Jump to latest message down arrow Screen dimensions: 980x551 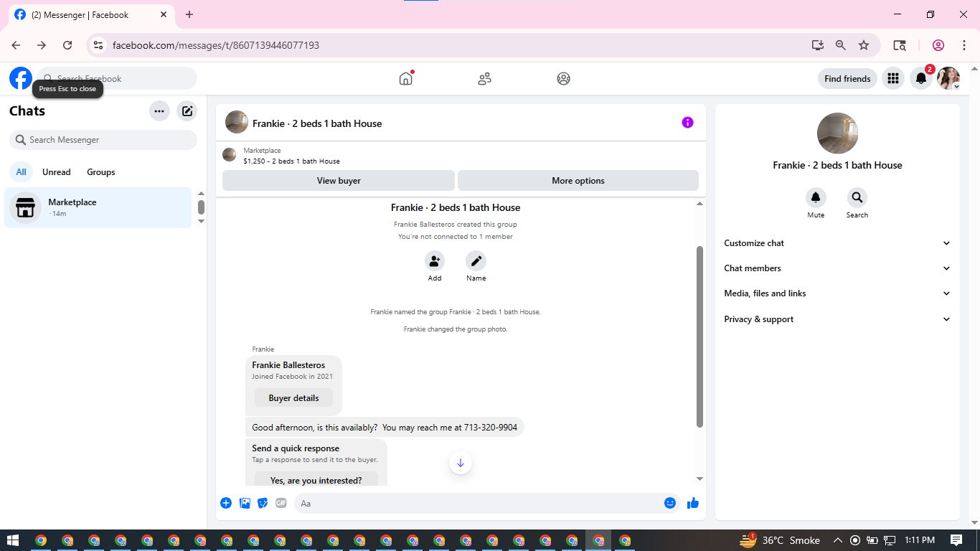pos(461,463)
